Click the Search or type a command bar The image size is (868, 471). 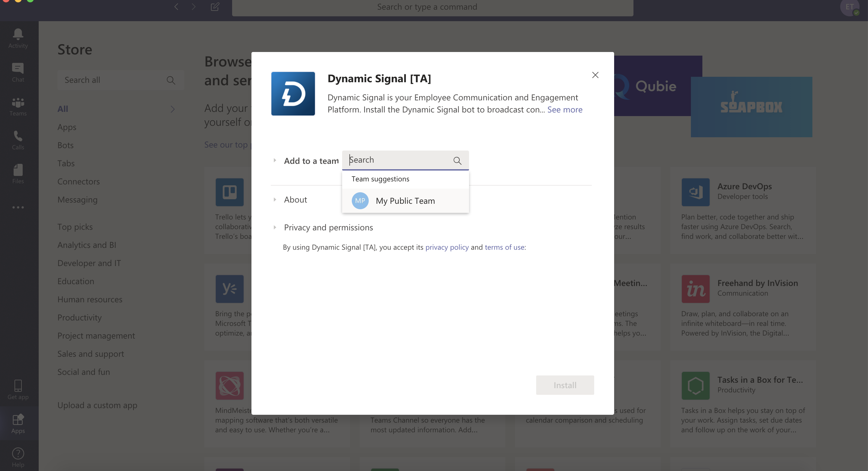click(x=433, y=7)
